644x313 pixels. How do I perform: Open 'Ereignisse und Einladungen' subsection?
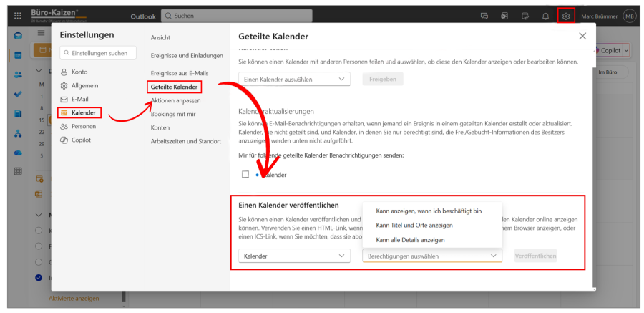pos(187,55)
